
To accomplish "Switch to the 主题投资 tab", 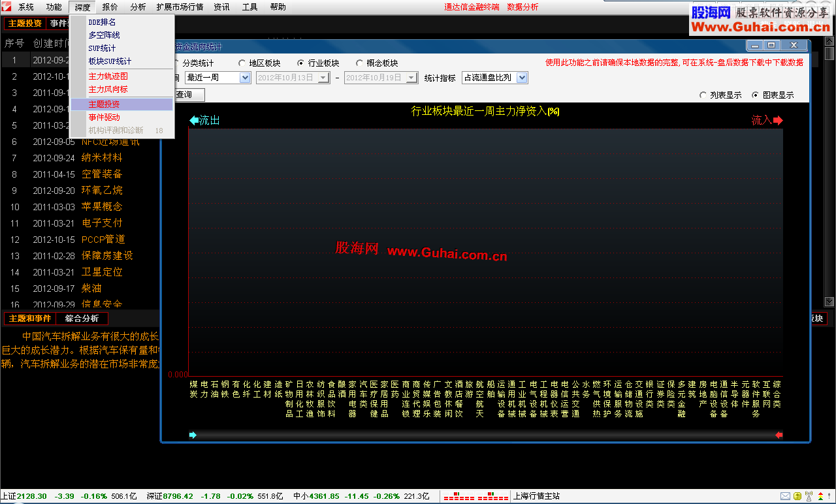I will click(25, 24).
